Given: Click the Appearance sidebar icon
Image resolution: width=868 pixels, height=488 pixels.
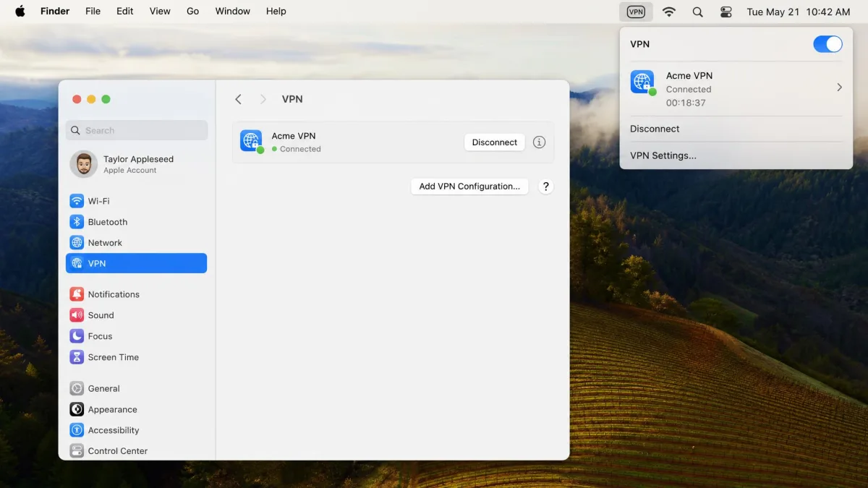Looking at the screenshot, I should click(77, 409).
